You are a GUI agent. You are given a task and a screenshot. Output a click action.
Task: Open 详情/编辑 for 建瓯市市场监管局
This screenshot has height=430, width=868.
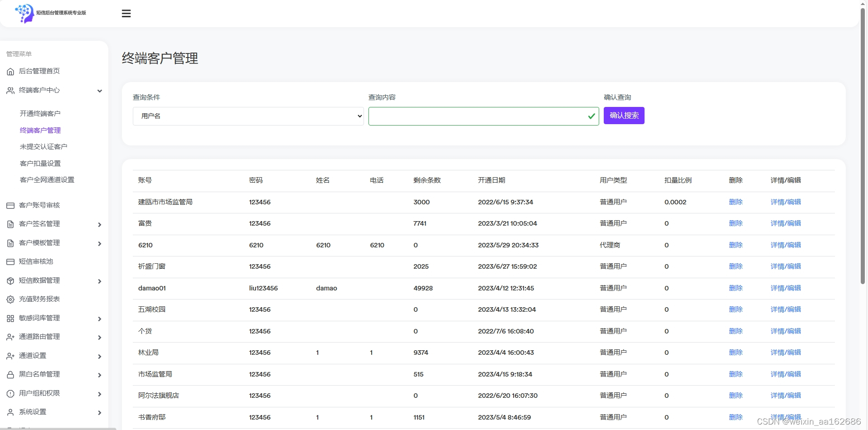coord(786,202)
